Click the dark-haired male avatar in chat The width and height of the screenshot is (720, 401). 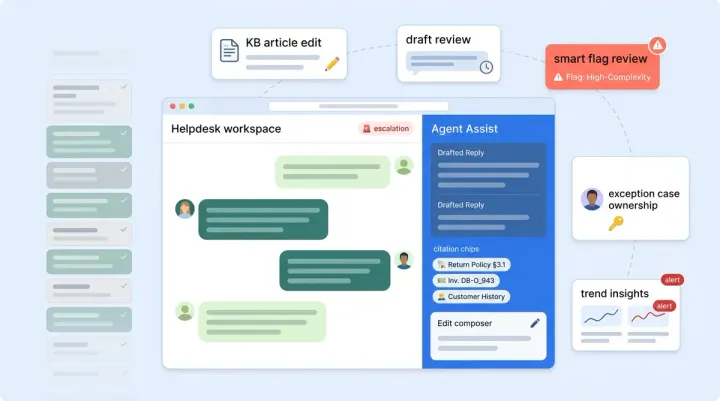pos(404,260)
